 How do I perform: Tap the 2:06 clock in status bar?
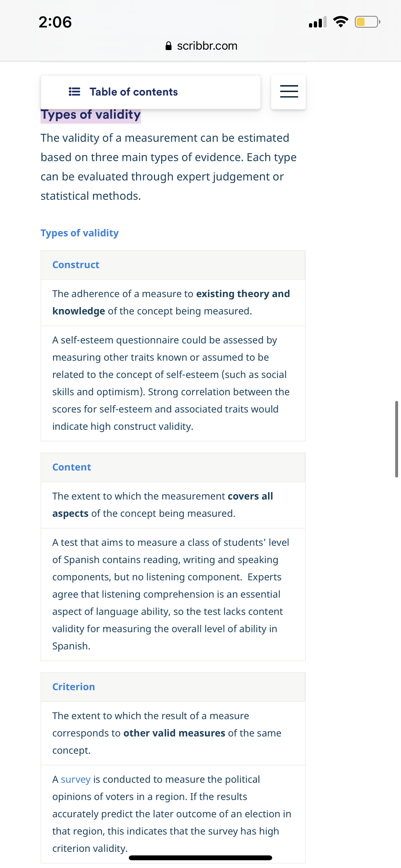55,22
